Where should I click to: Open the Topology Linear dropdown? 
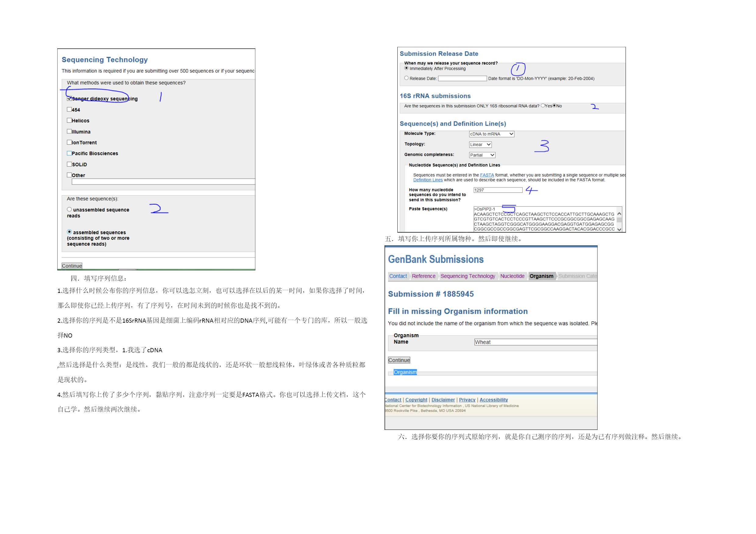pos(481,144)
